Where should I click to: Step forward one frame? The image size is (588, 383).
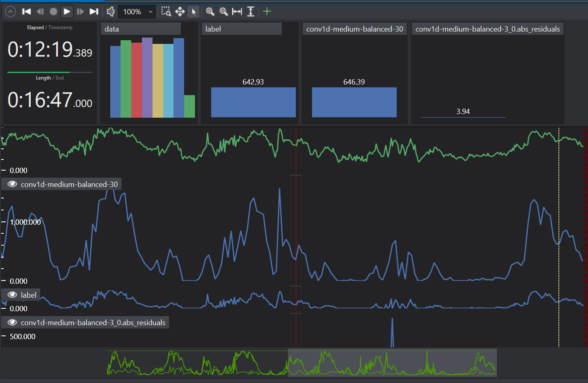pos(80,11)
